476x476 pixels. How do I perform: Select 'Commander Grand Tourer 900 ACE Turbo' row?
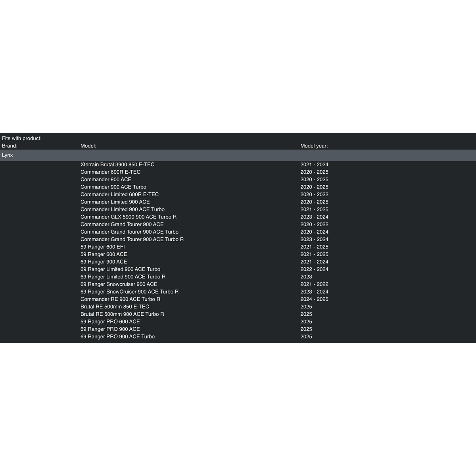(x=129, y=232)
